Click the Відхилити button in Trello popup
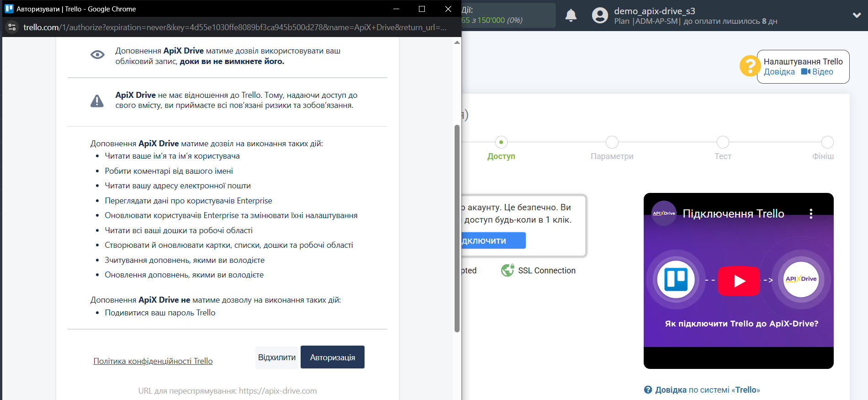The image size is (868, 400). point(277,357)
